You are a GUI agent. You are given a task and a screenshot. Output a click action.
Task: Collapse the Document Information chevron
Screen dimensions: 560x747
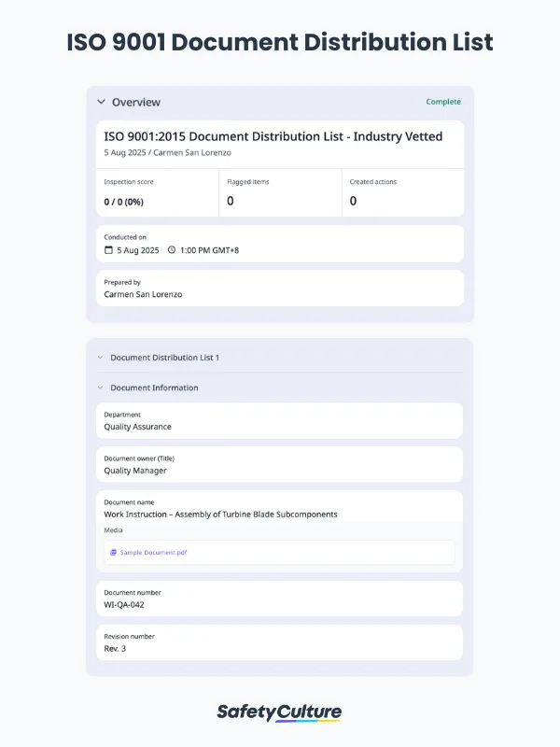tap(100, 388)
